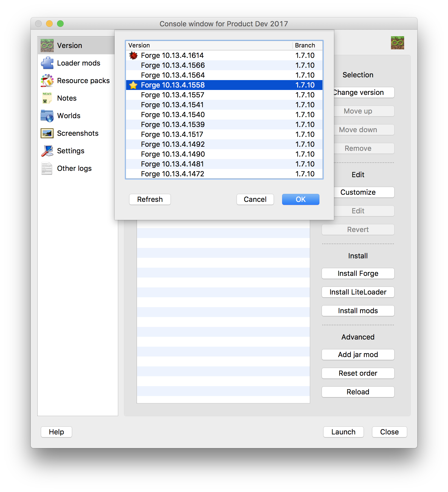Click the Customize button
Image resolution: width=448 pixels, height=492 pixels.
[x=364, y=192]
